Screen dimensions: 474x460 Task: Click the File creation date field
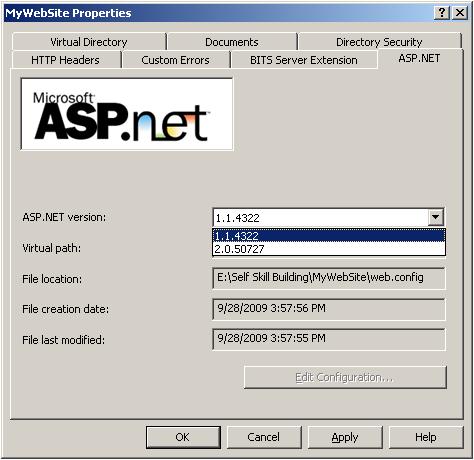(x=329, y=309)
